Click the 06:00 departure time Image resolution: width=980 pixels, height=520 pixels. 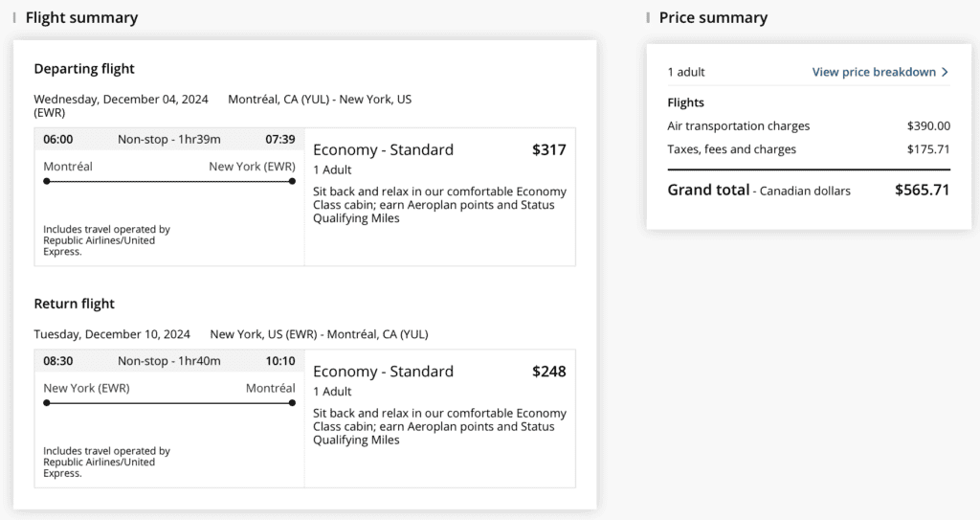coord(58,139)
